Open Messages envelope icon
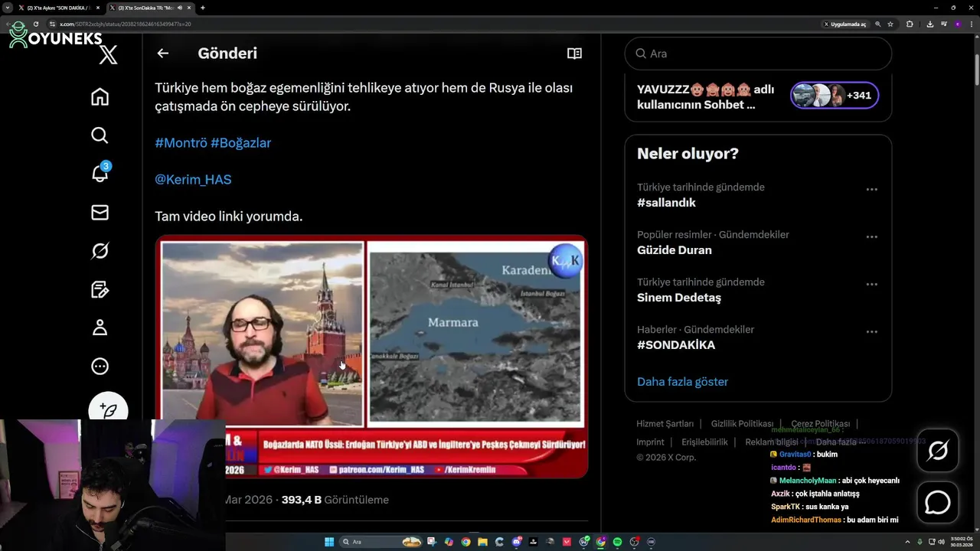The width and height of the screenshot is (980, 551). click(x=100, y=212)
